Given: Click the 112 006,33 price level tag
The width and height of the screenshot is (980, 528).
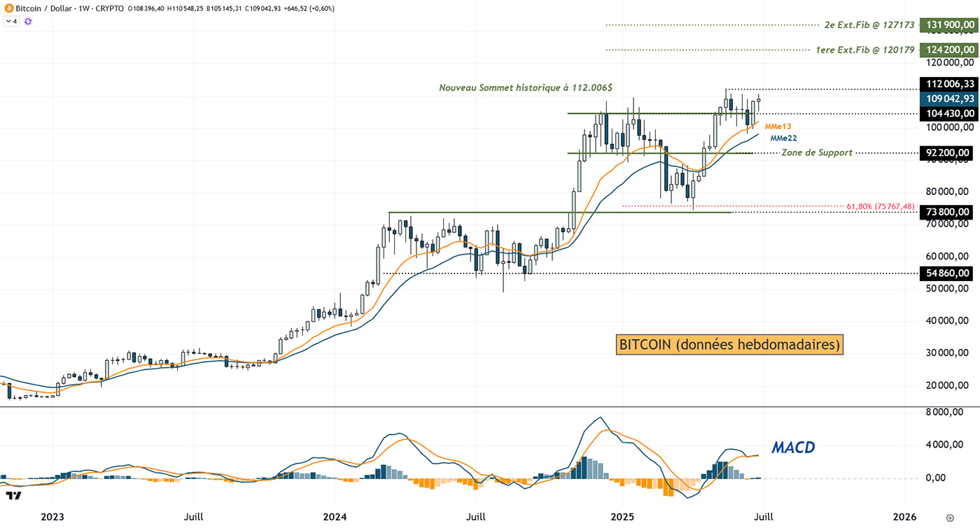Looking at the screenshot, I should (x=948, y=84).
